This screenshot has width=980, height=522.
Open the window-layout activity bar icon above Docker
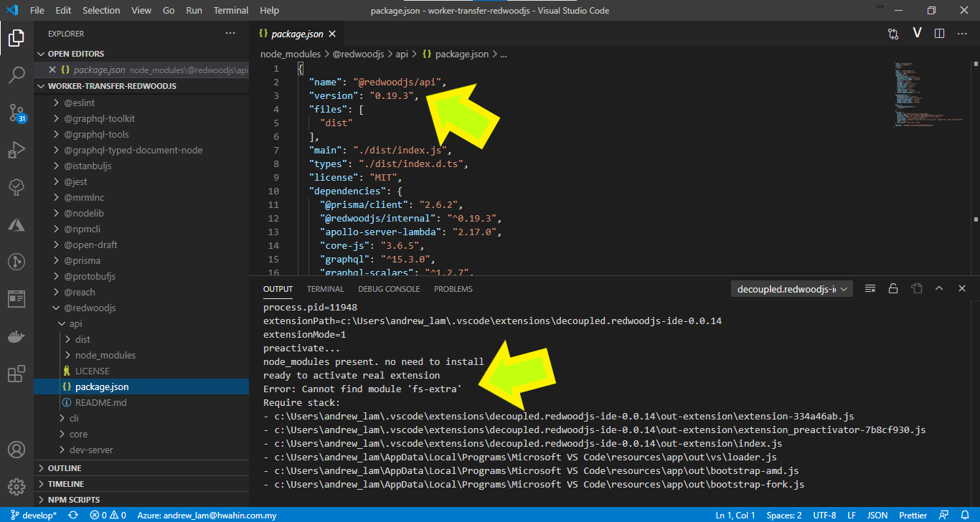tap(17, 299)
